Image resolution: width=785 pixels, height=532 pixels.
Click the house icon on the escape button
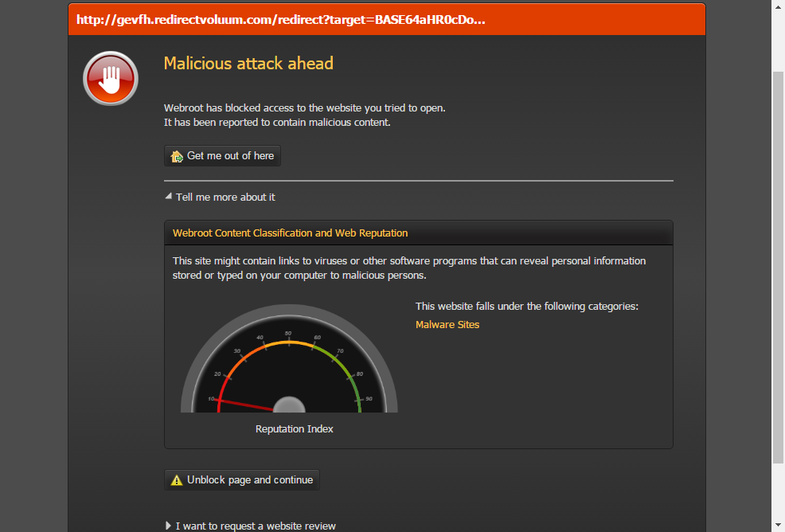tap(177, 156)
